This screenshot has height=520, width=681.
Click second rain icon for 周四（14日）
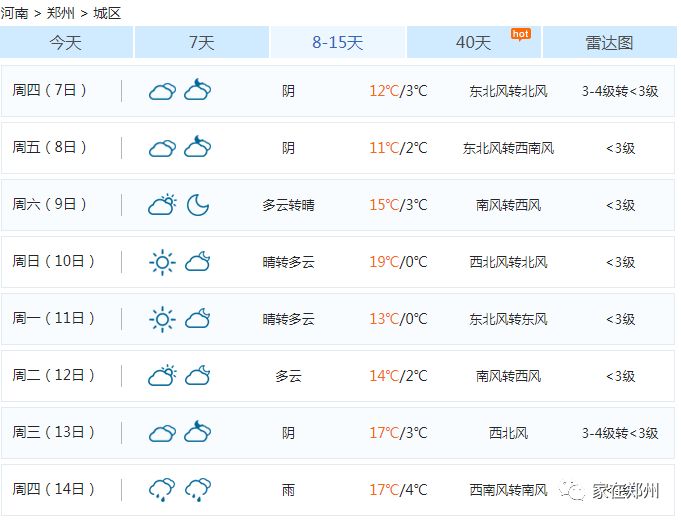(x=198, y=490)
